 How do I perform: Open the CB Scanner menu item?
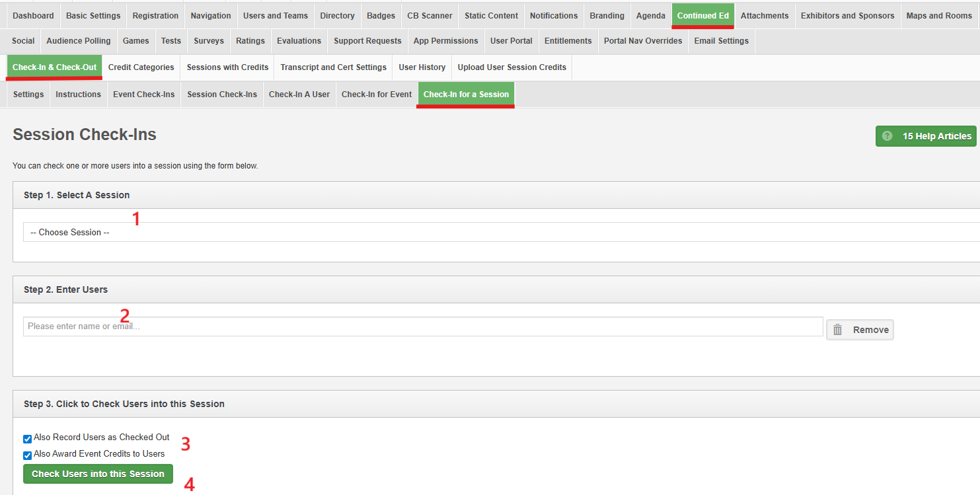[430, 16]
